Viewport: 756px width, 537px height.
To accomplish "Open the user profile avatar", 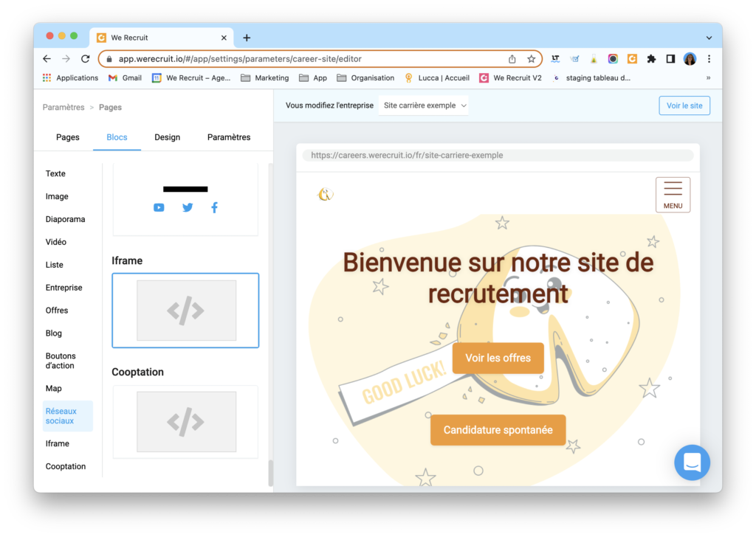I will point(690,59).
